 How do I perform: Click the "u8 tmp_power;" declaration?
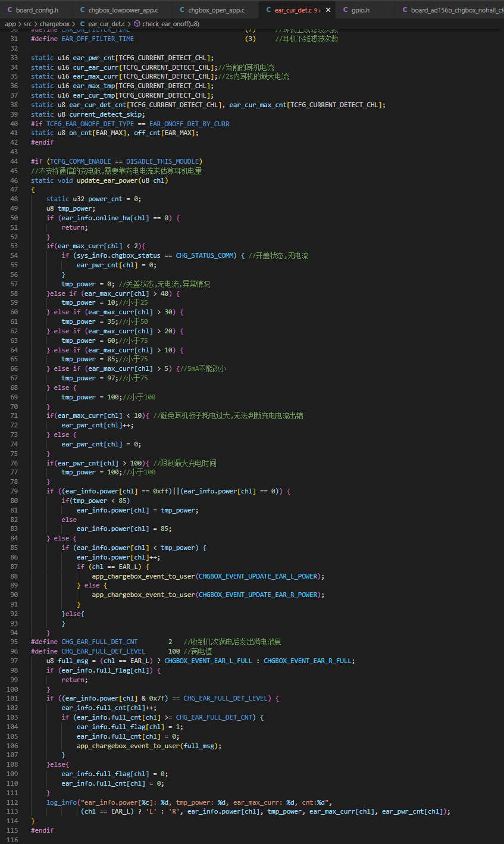click(x=71, y=208)
